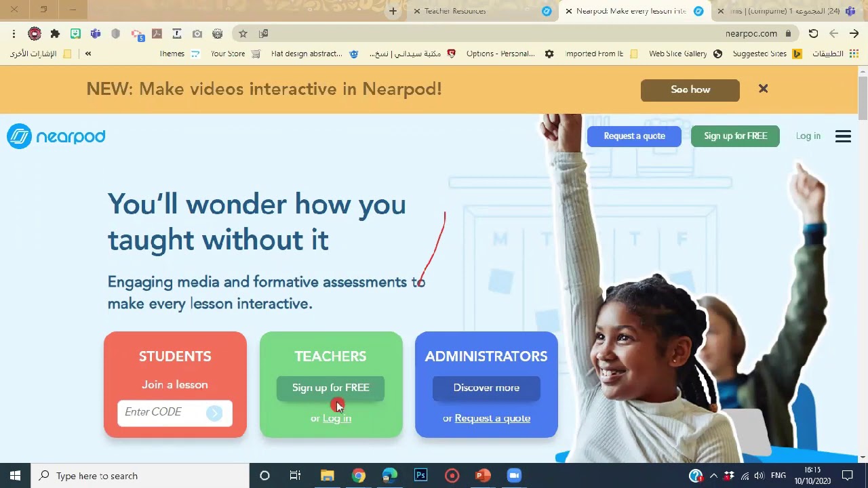
Task: Open the Themes bookmark
Action: coord(180,54)
